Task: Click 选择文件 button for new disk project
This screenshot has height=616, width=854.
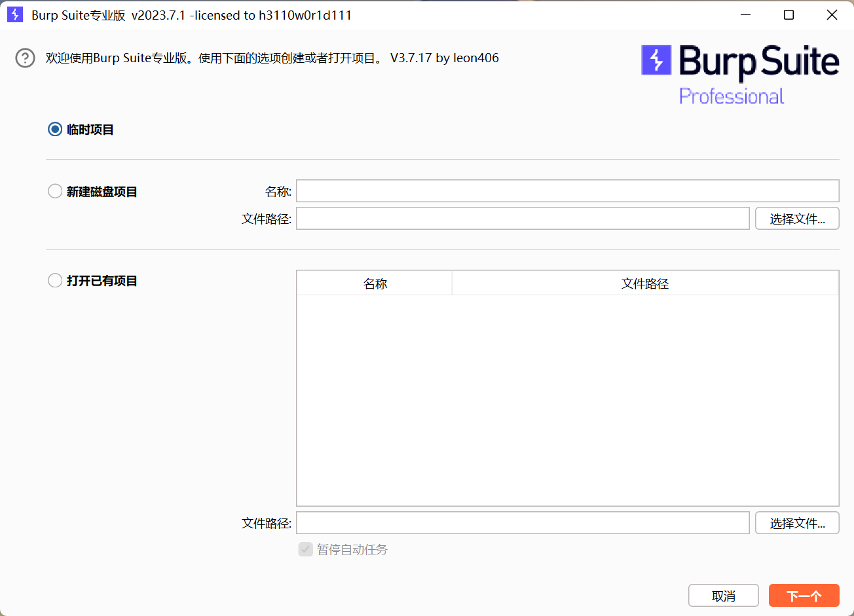Action: [x=797, y=219]
